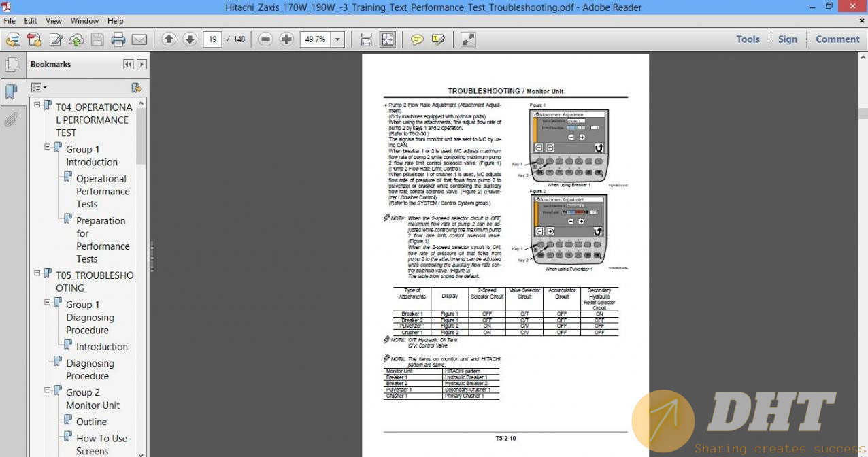The height and width of the screenshot is (457, 868).
Task: Select the T05_TROUBLESHOOTING bookmark
Action: [95, 282]
